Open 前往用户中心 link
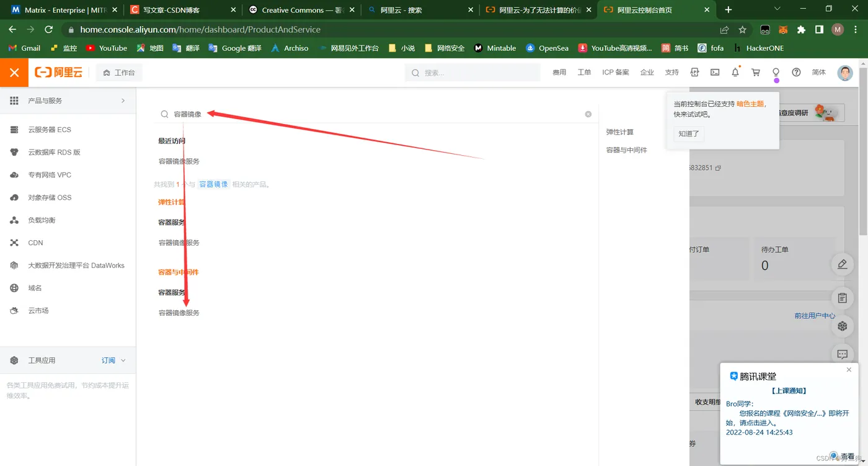The width and height of the screenshot is (868, 466). 815,316
